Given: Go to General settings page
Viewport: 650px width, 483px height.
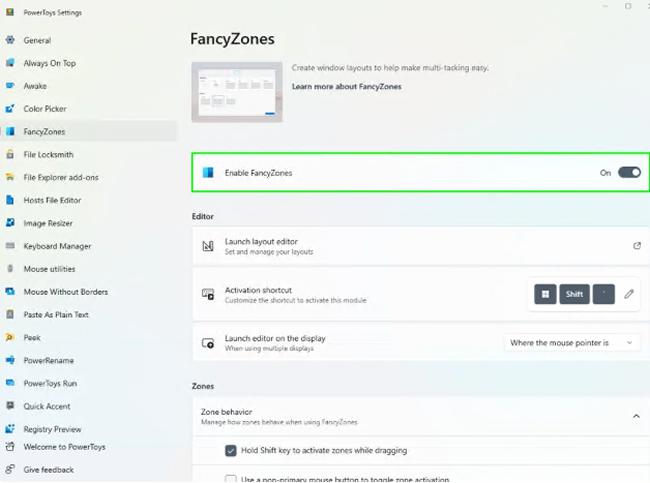Looking at the screenshot, I should click(x=37, y=40).
